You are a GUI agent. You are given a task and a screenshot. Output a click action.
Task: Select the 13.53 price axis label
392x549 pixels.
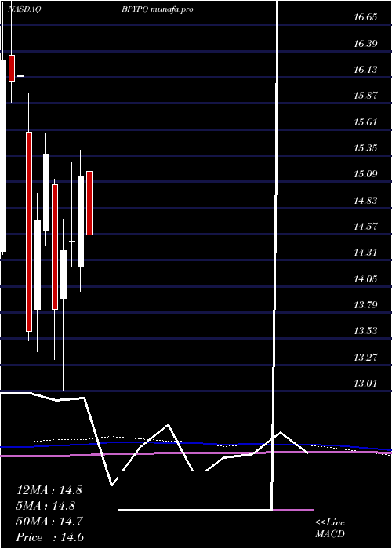(365, 330)
